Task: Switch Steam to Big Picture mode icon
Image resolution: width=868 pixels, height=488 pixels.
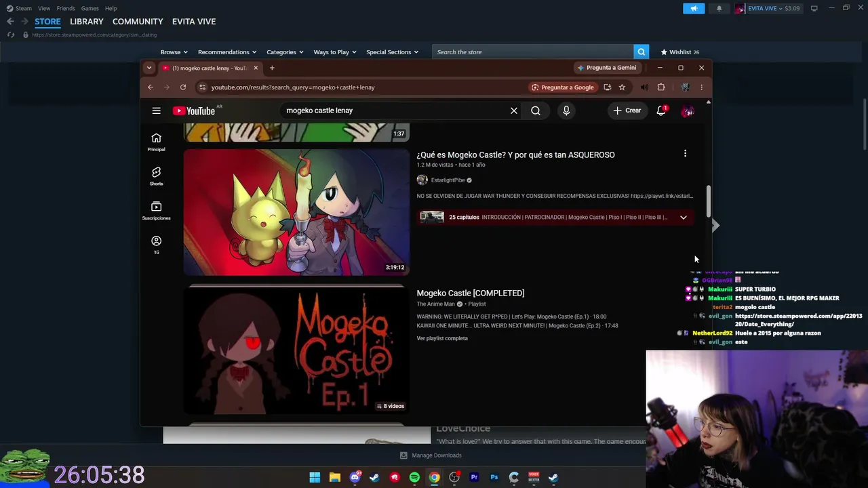Action: click(x=814, y=8)
